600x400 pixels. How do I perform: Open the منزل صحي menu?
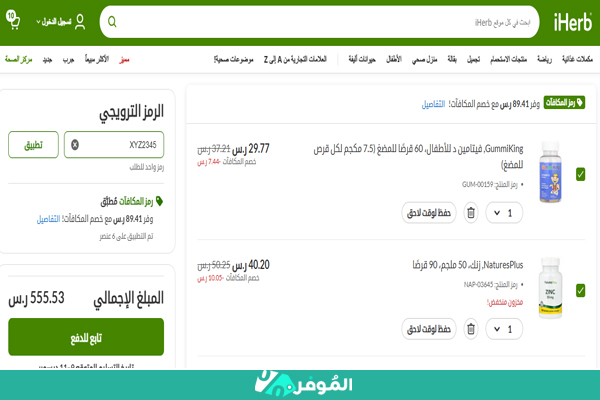pyautogui.click(x=424, y=59)
